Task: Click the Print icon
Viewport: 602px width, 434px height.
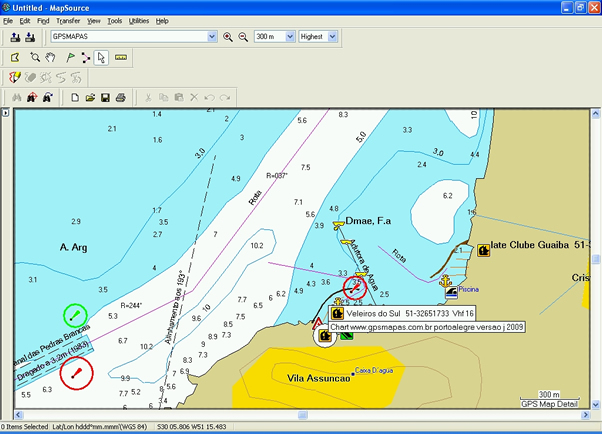Action: [121, 97]
